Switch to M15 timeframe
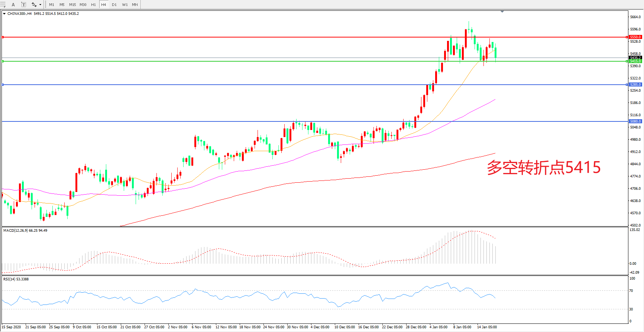 click(x=72, y=5)
